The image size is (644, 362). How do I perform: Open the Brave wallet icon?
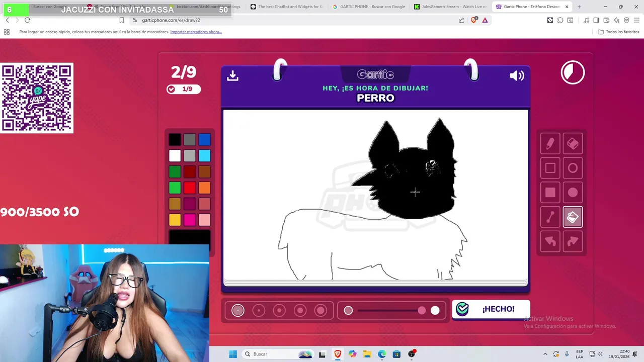606,20
